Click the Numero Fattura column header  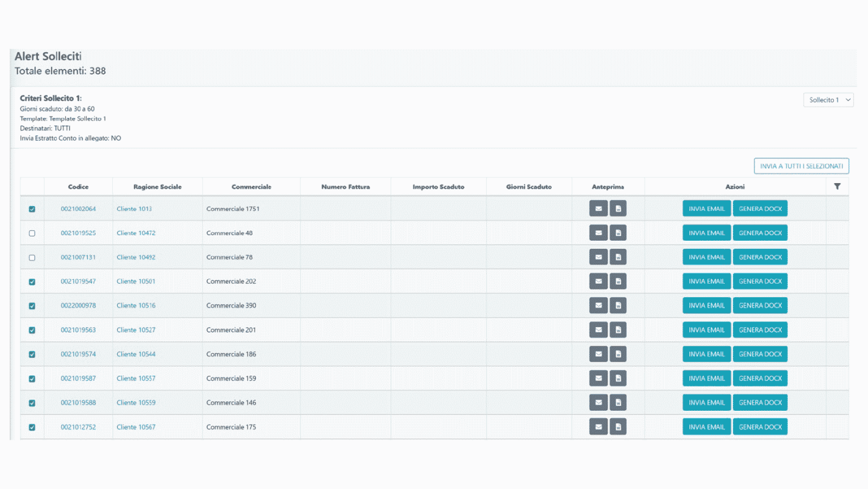click(x=345, y=187)
